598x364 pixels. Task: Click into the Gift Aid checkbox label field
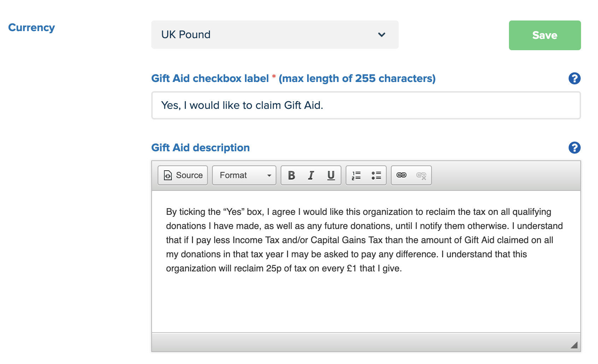point(366,105)
